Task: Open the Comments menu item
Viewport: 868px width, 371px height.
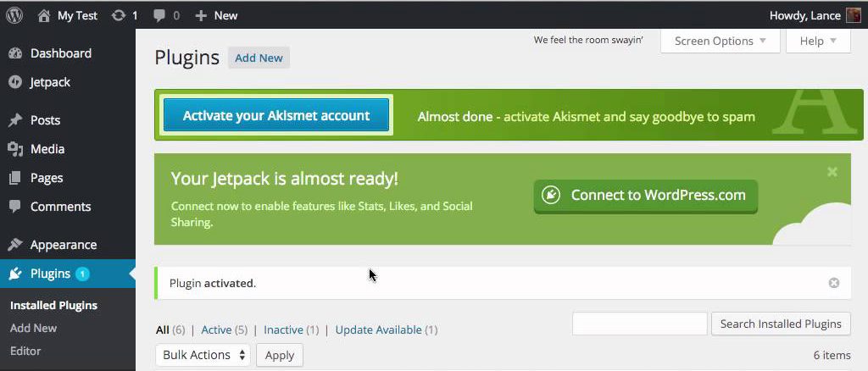Action: click(60, 207)
